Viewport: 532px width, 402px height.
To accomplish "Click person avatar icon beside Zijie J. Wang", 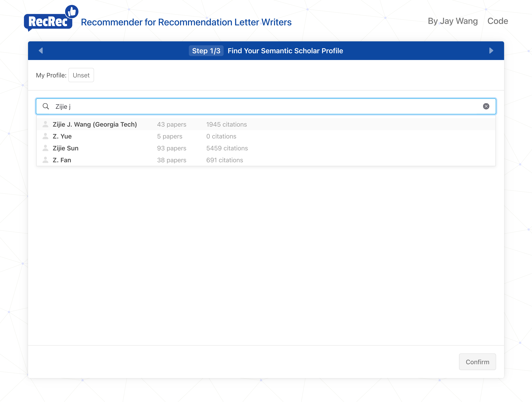I will (45, 124).
